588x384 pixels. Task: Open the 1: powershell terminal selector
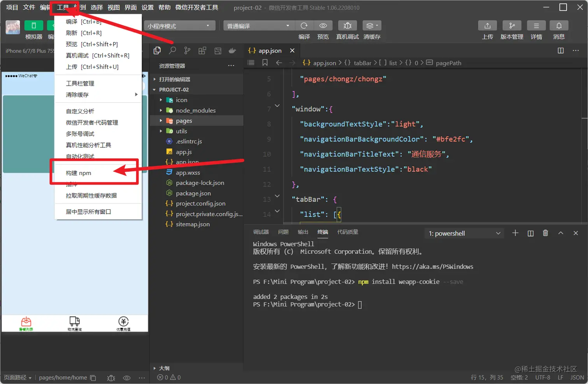[x=464, y=233]
